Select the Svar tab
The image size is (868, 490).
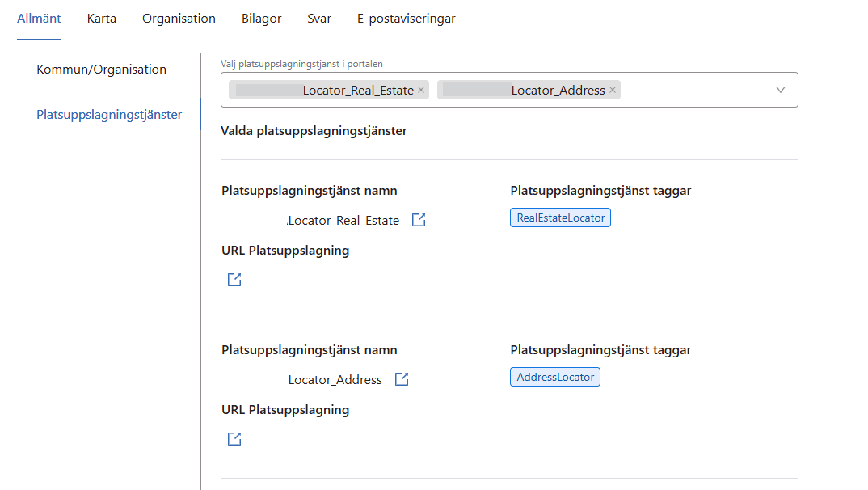coord(319,19)
